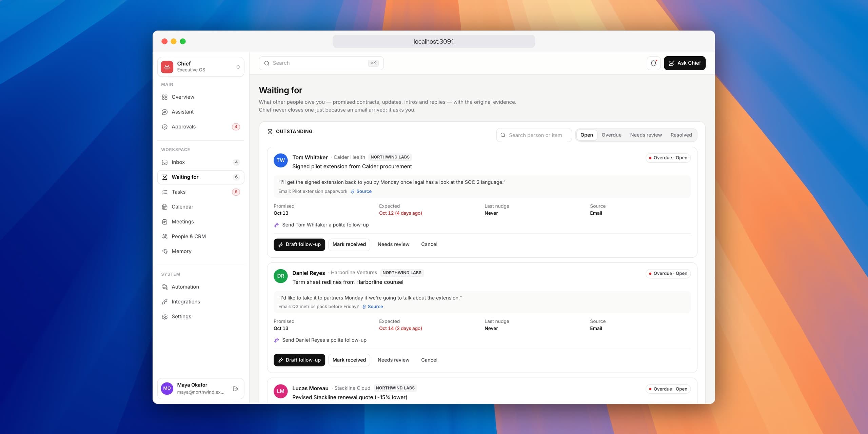Open Memory brain icon in sidebar
Image resolution: width=868 pixels, height=434 pixels.
click(x=165, y=251)
